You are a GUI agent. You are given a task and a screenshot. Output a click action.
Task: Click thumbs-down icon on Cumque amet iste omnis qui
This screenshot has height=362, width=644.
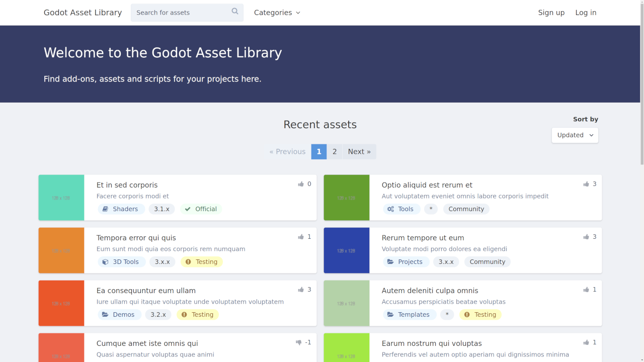coord(299,342)
